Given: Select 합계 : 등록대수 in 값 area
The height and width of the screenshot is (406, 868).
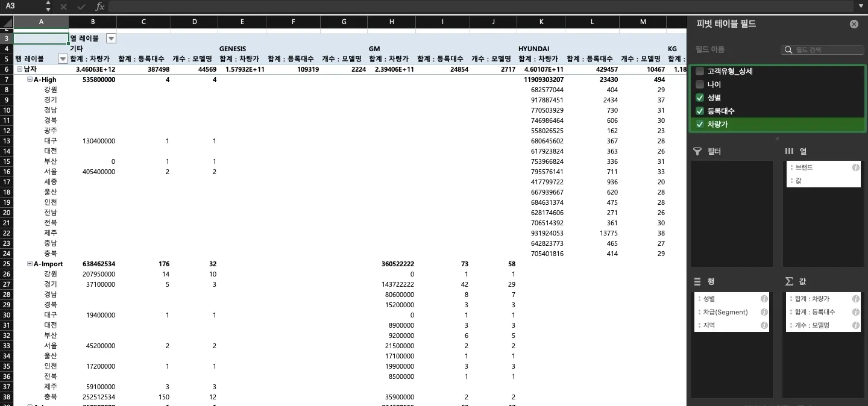Looking at the screenshot, I should tap(823, 312).
